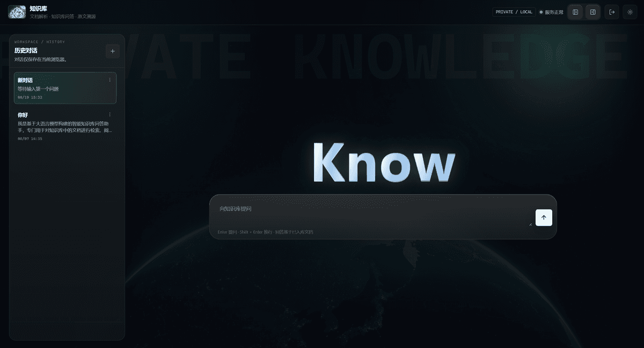Viewport: 644px width, 348px height.
Task: Click the 等待输入第一个问题 subtitle
Action: pyautogui.click(x=38, y=89)
